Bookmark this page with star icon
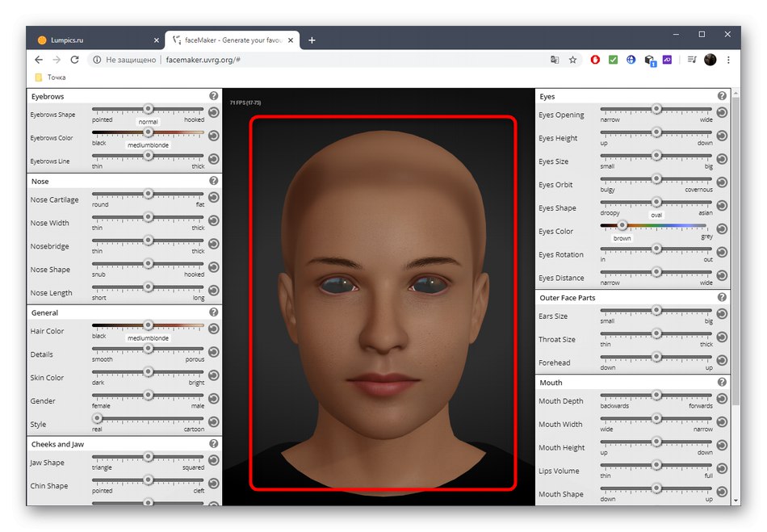Screen dimensions: 767x532 [x=572, y=60]
